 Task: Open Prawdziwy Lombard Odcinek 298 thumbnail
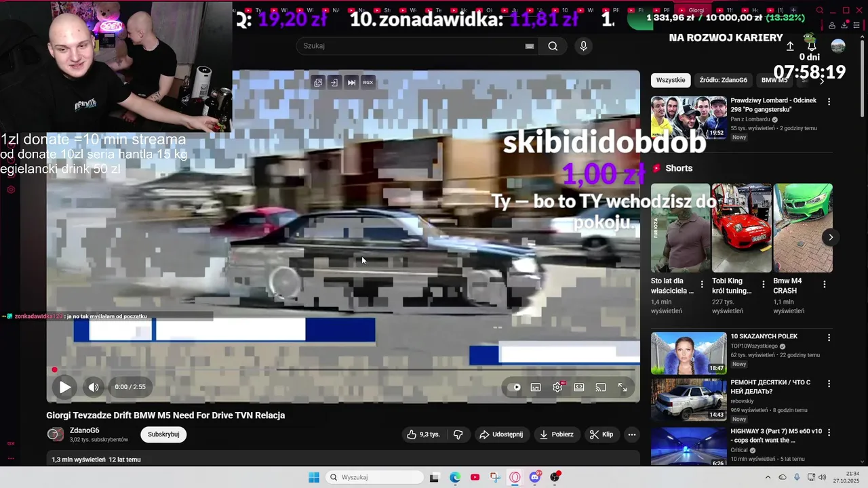pos(689,117)
